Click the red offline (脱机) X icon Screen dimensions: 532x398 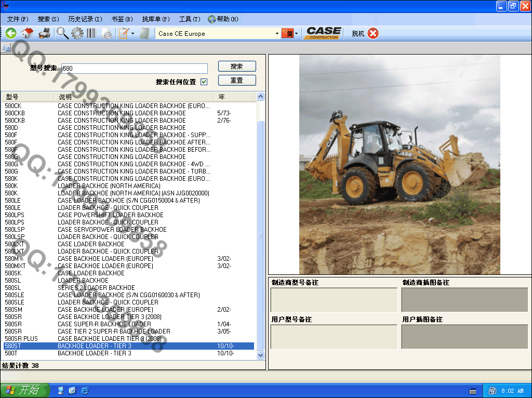[x=373, y=33]
